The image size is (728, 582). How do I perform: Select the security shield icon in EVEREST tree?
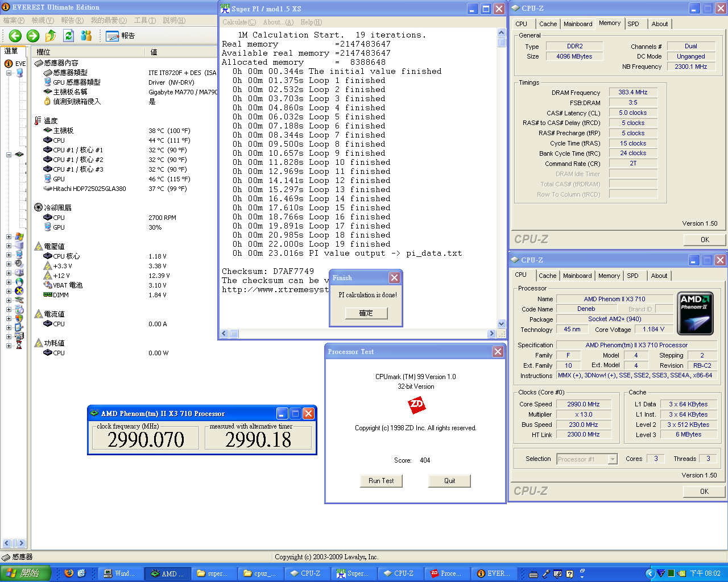19,318
